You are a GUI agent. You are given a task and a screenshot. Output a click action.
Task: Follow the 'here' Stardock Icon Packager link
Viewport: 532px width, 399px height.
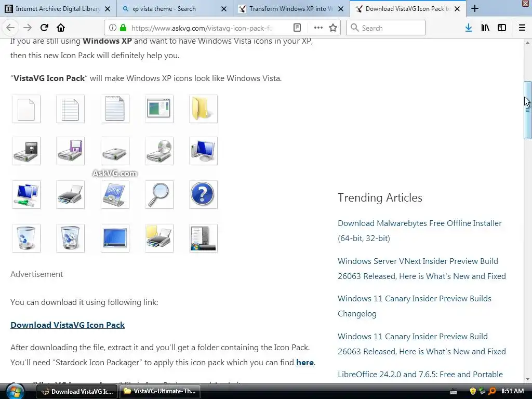click(x=304, y=362)
